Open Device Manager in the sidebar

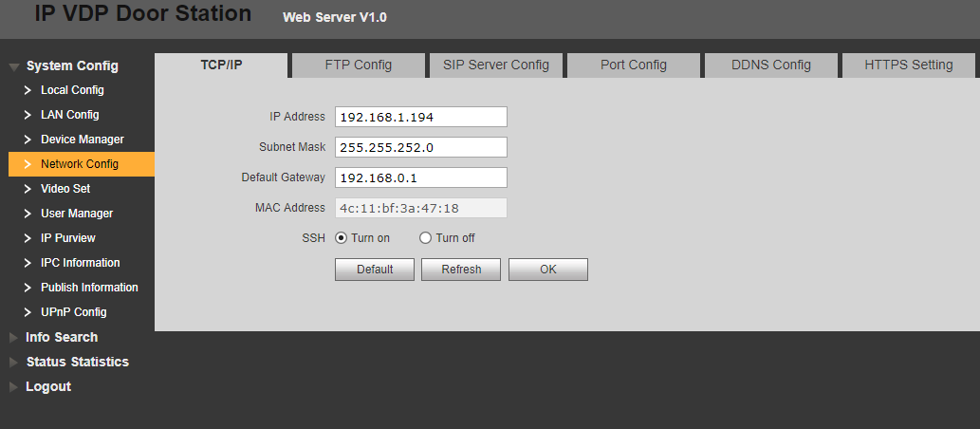[x=82, y=140]
